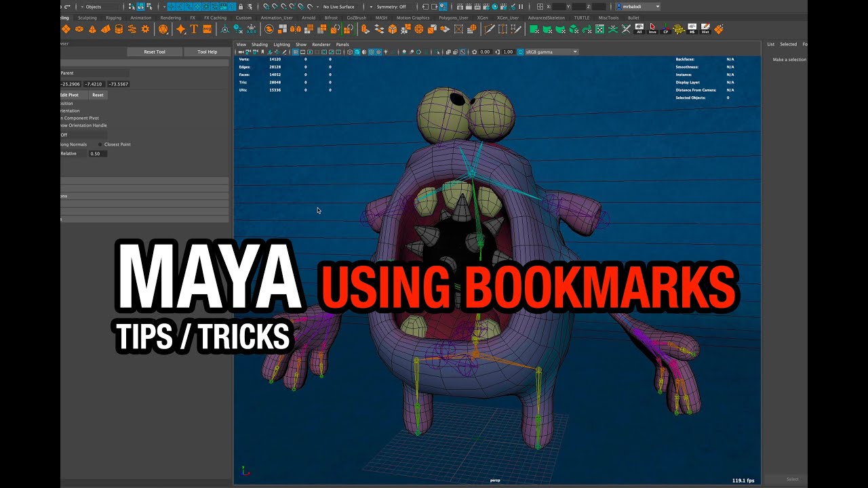Click the pause playblast icon in status line

click(521, 7)
